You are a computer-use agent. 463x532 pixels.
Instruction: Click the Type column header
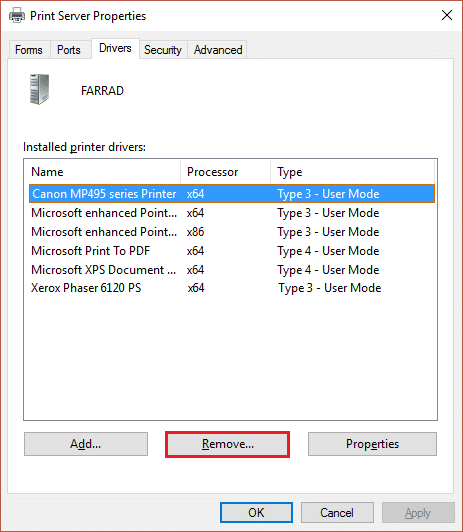(x=352, y=172)
